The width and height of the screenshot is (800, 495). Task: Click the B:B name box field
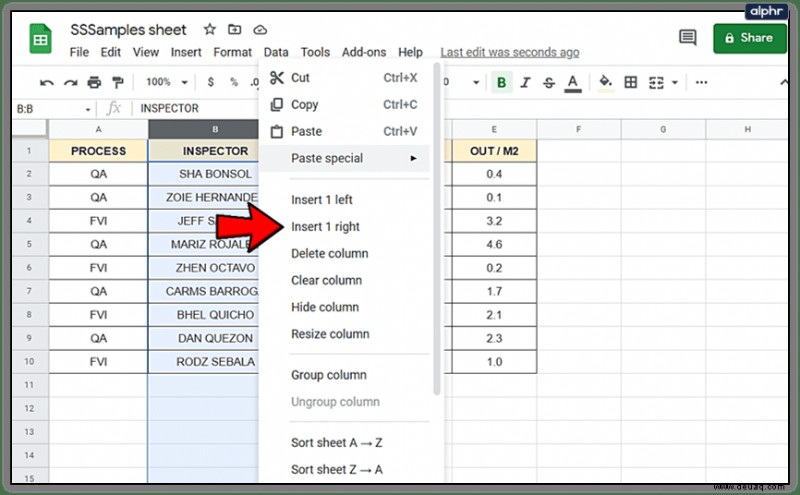coord(54,109)
